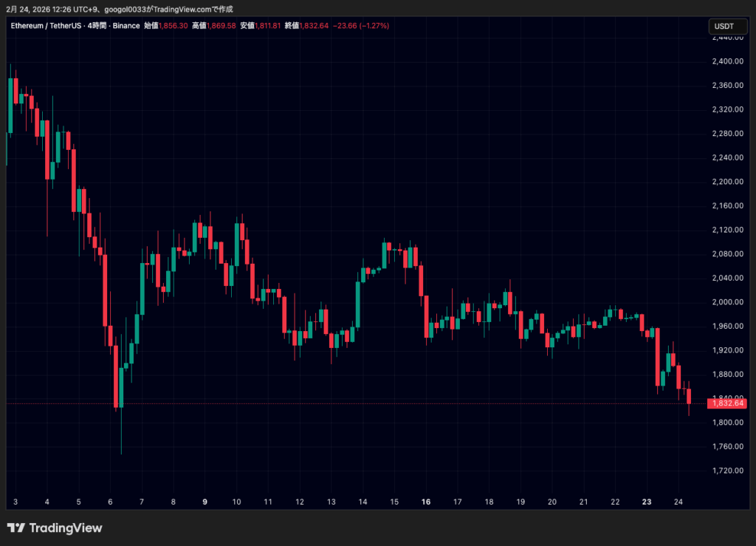Click the TradingView logo icon
Screen dimensions: 756x546
pos(15,528)
